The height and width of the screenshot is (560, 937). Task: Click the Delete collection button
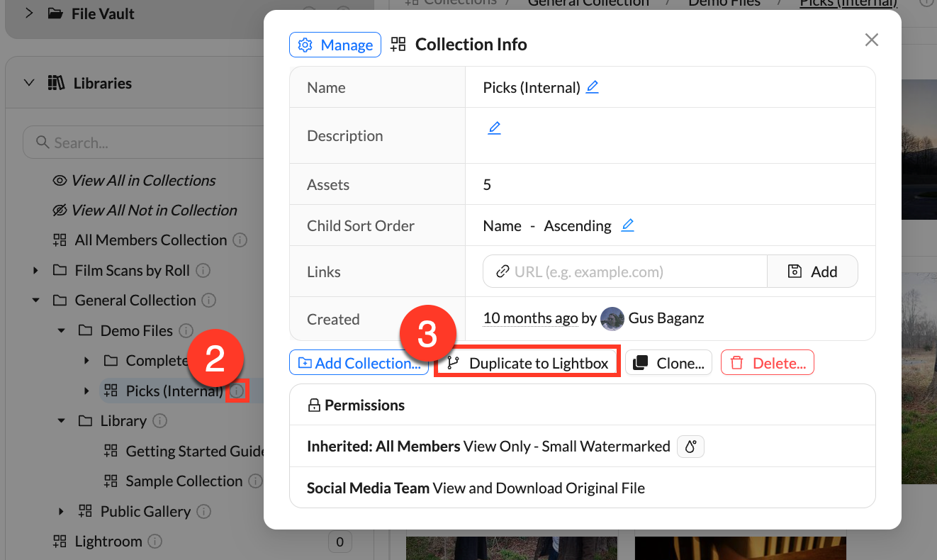pyautogui.click(x=768, y=362)
